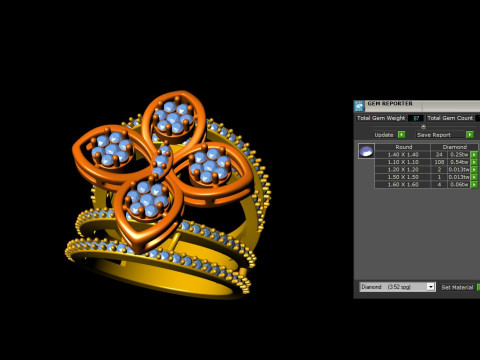Click green arrow for 1.40 X 1.40 row

pyautogui.click(x=474, y=155)
